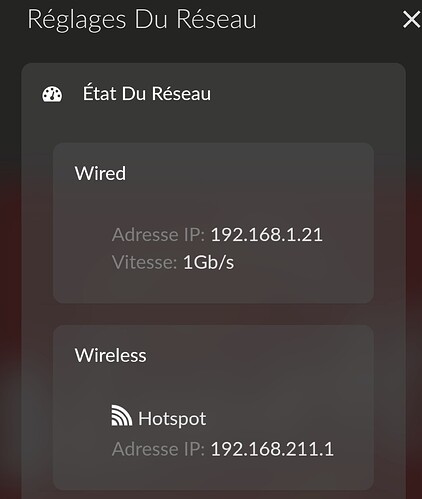Click the Réglages Du Réseau page title
This screenshot has height=499, width=422.
142,20
